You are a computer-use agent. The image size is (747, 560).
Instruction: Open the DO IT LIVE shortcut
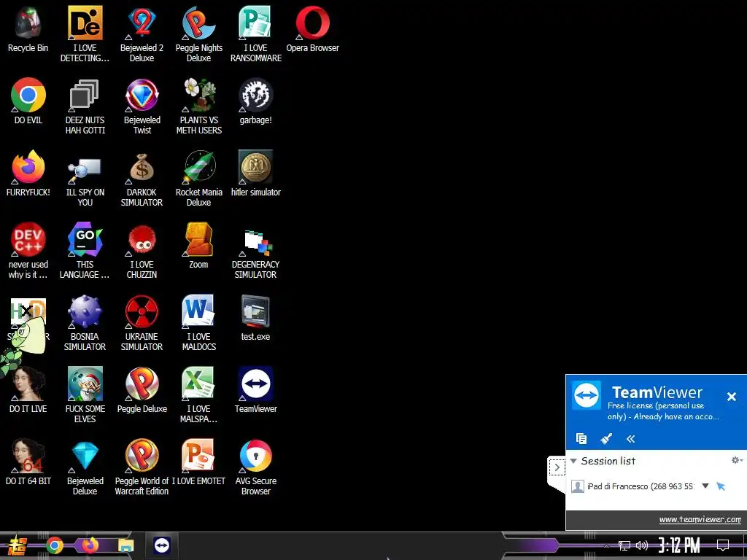click(x=28, y=391)
